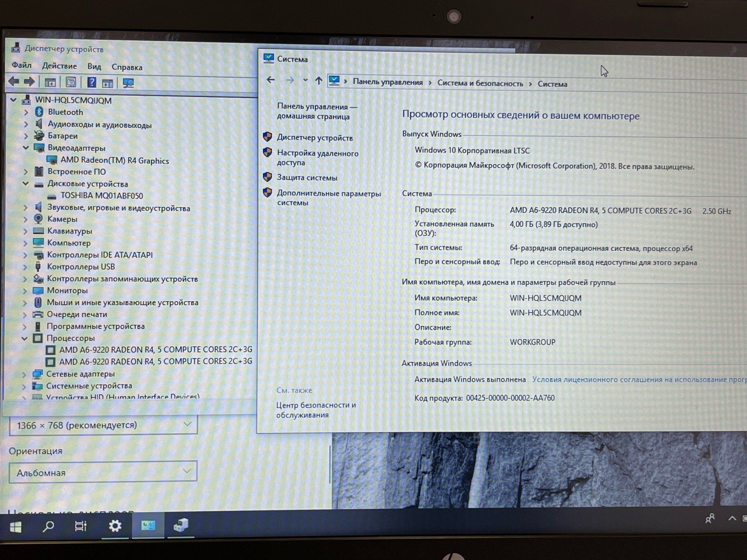The width and height of the screenshot is (747, 560).
Task: Select AMD Radeon(TM) R4 Graphics adapter
Action: pyautogui.click(x=115, y=161)
